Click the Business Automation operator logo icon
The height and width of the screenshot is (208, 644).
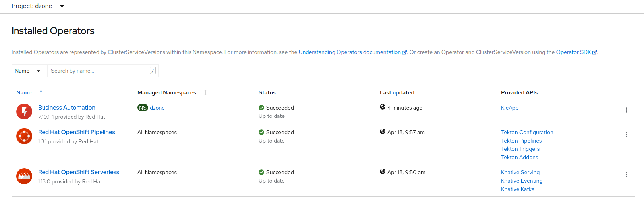pyautogui.click(x=24, y=112)
